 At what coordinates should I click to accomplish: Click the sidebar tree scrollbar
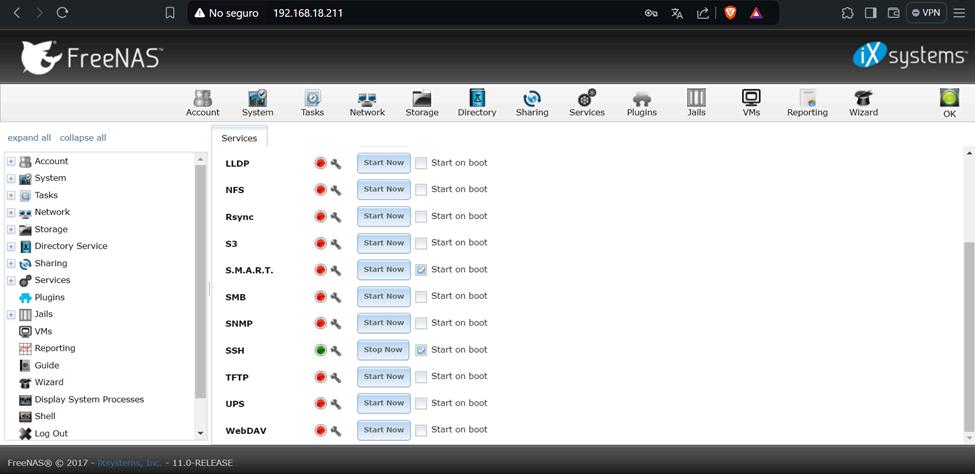point(200,281)
